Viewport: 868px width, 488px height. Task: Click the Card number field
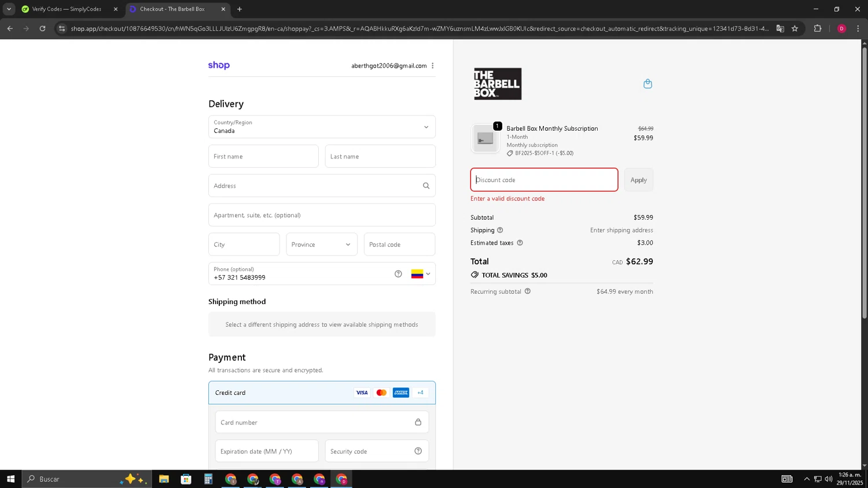click(x=322, y=422)
